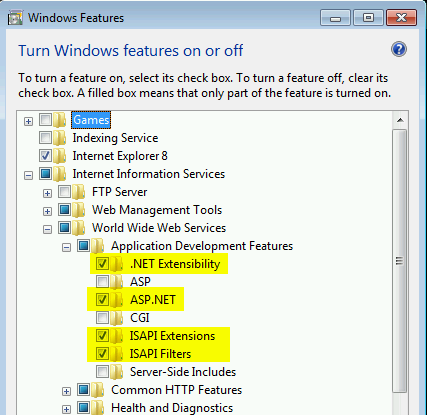Tick the CGI checkbox
427x415 pixels.
pos(102,317)
